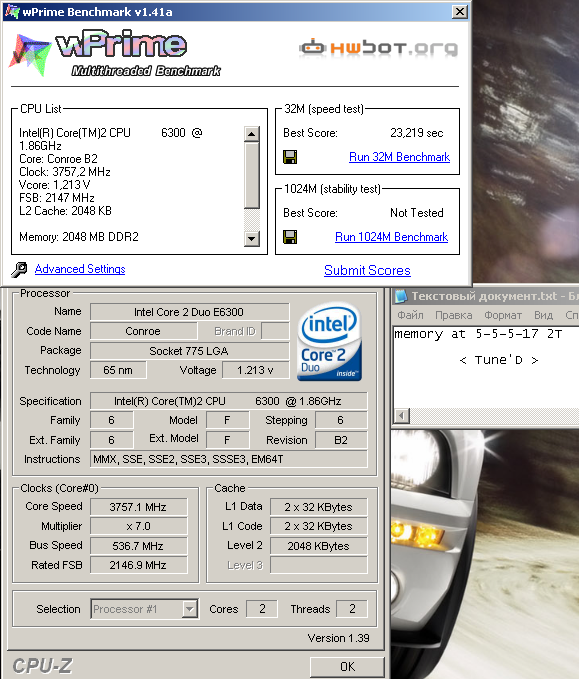Open Формат menu in Notepad
The height and width of the screenshot is (679, 579).
pyautogui.click(x=503, y=315)
